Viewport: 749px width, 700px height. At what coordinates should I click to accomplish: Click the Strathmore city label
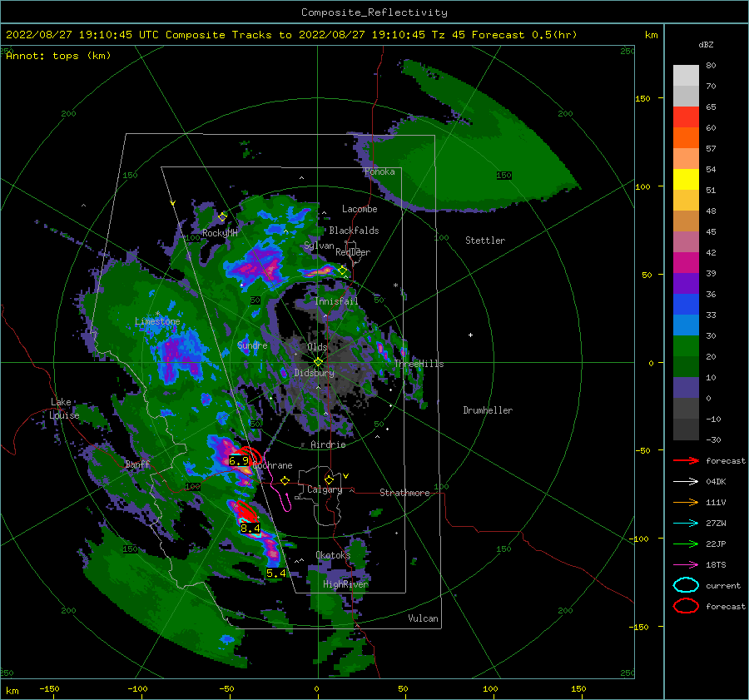click(x=404, y=493)
